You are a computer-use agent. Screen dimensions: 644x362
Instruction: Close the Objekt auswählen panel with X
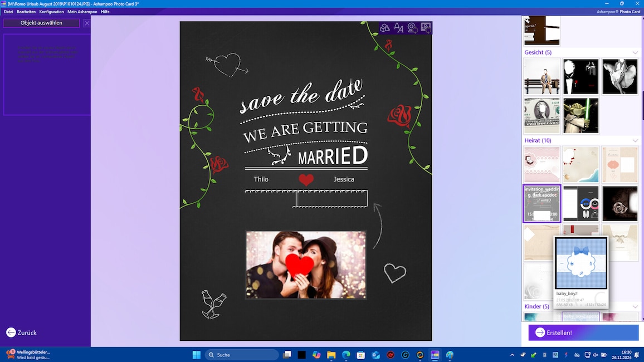(x=86, y=23)
